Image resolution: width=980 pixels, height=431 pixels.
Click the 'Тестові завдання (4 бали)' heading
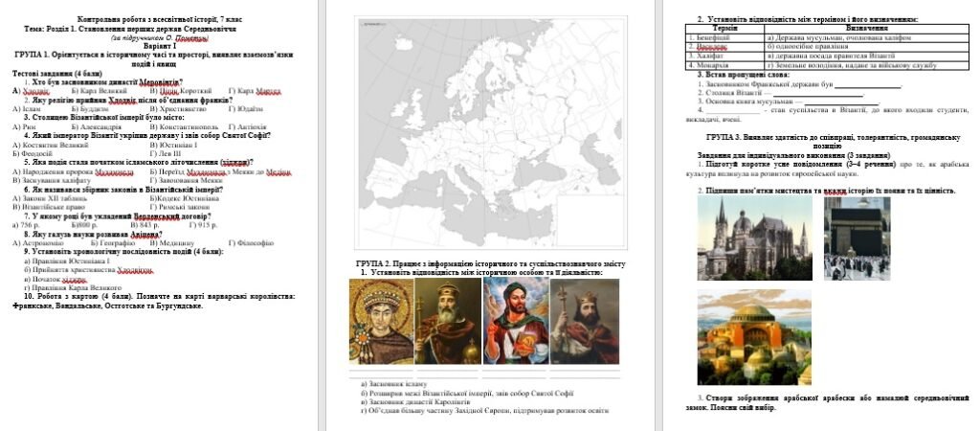tap(57, 74)
